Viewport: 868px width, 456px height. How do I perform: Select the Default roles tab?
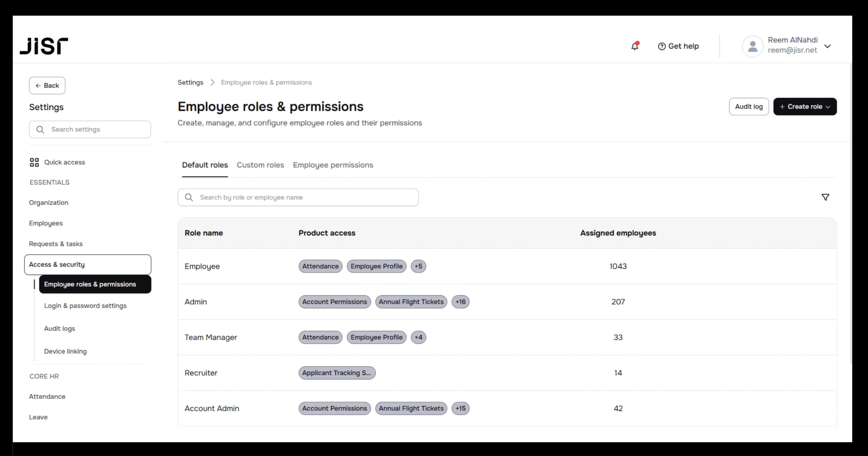205,165
